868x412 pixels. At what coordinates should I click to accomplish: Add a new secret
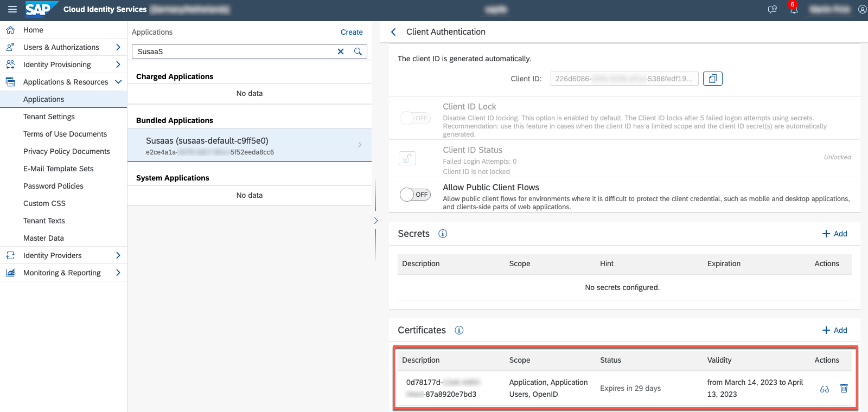(x=834, y=234)
